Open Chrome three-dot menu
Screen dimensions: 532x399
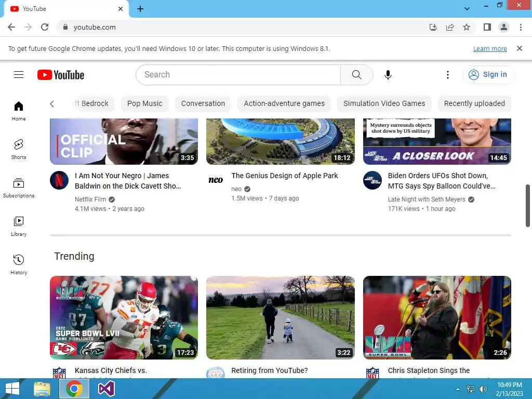point(521,27)
